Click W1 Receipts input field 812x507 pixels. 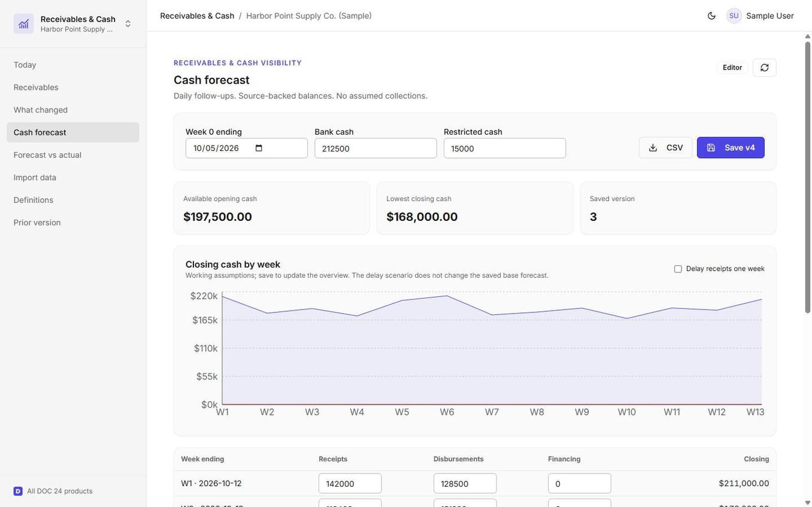click(350, 484)
